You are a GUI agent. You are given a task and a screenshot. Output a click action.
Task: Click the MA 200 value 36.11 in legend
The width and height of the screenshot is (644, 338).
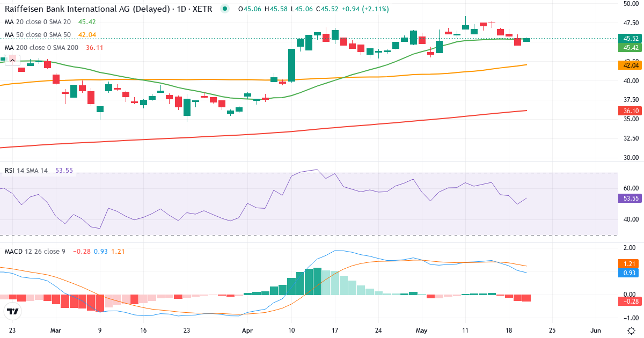[94, 48]
